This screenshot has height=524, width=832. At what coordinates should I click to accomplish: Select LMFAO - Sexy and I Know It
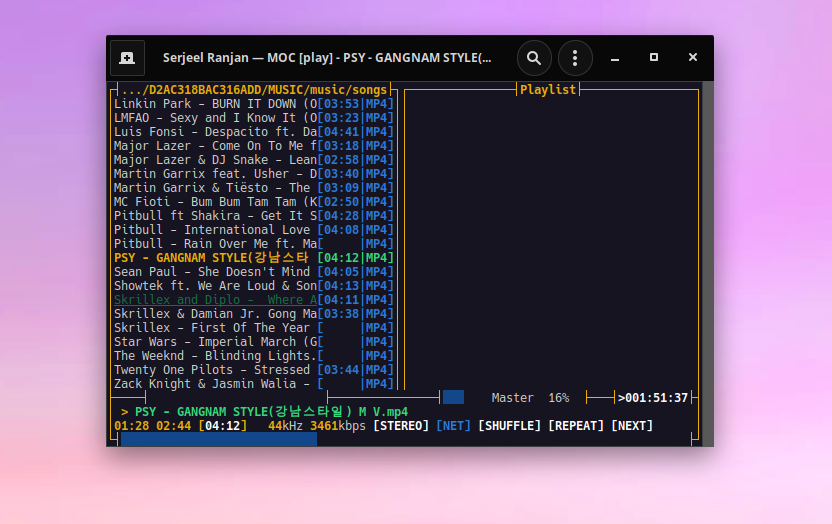coord(254,118)
